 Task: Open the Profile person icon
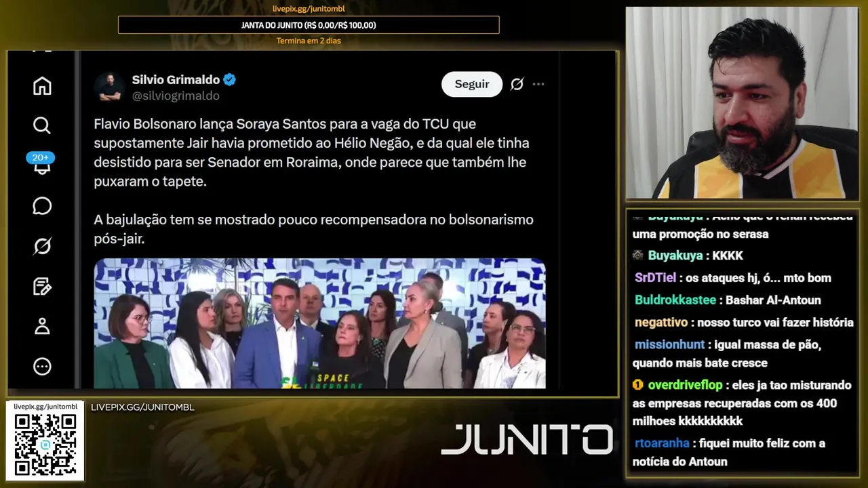pyautogui.click(x=42, y=326)
